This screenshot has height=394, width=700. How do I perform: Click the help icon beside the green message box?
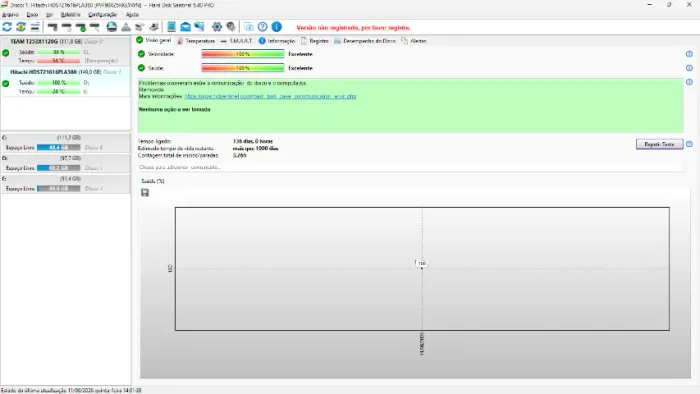click(x=689, y=82)
